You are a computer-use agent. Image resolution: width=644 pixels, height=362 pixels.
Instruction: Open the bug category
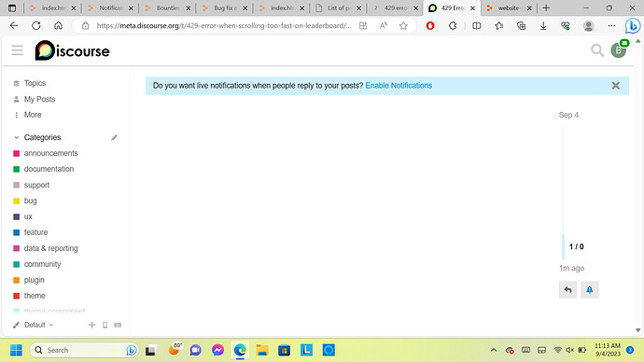point(31,201)
